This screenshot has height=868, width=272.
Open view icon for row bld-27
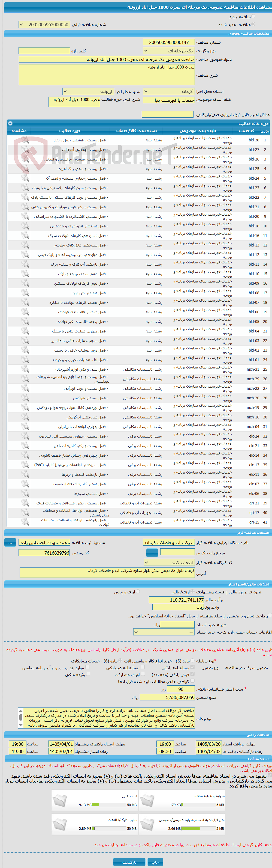[x=25, y=149]
